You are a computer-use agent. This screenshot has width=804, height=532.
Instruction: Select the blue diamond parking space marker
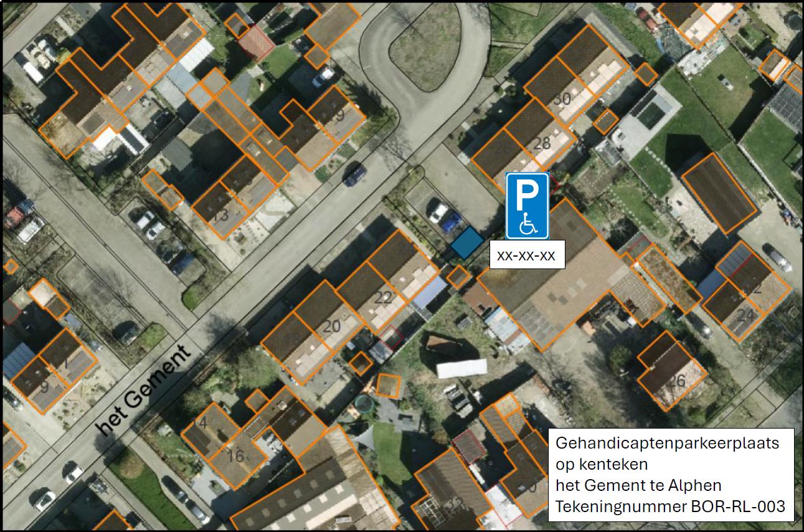coord(466,242)
